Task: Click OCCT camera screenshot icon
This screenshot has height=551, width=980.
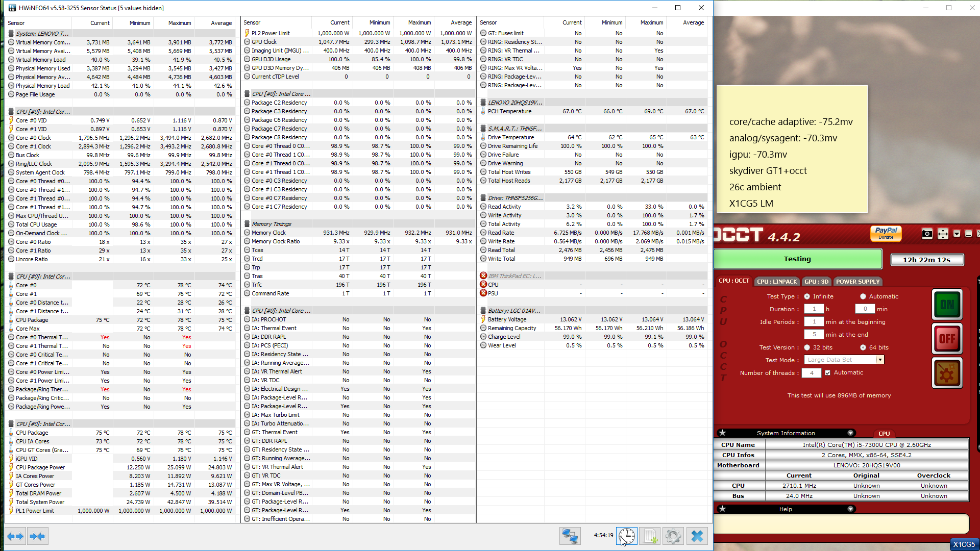Action: (927, 234)
